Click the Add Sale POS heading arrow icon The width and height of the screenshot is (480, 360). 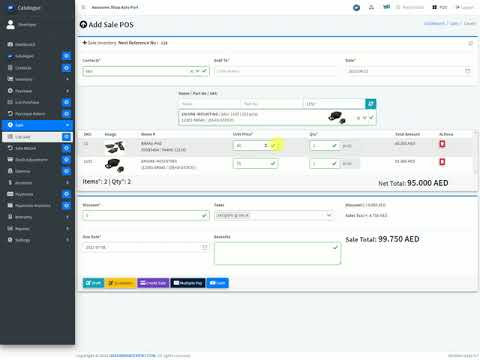83,24
